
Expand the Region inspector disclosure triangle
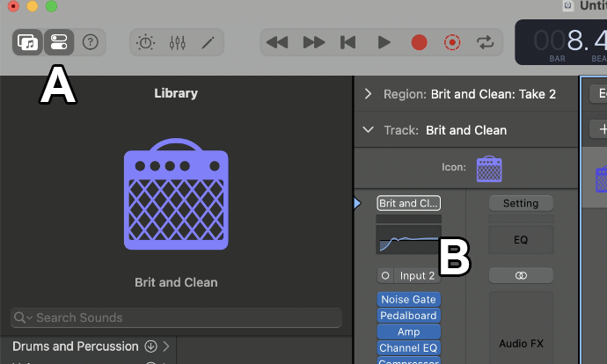[x=368, y=94]
